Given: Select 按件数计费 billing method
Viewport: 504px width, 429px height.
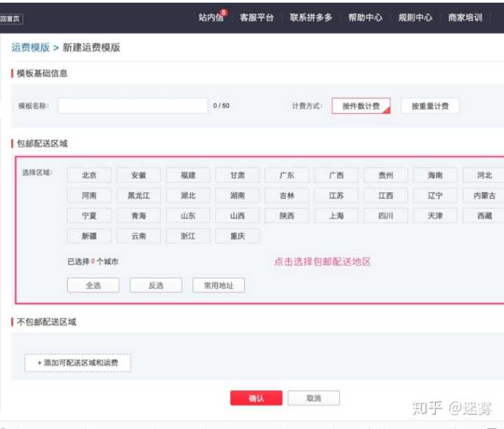Looking at the screenshot, I should pos(360,106).
